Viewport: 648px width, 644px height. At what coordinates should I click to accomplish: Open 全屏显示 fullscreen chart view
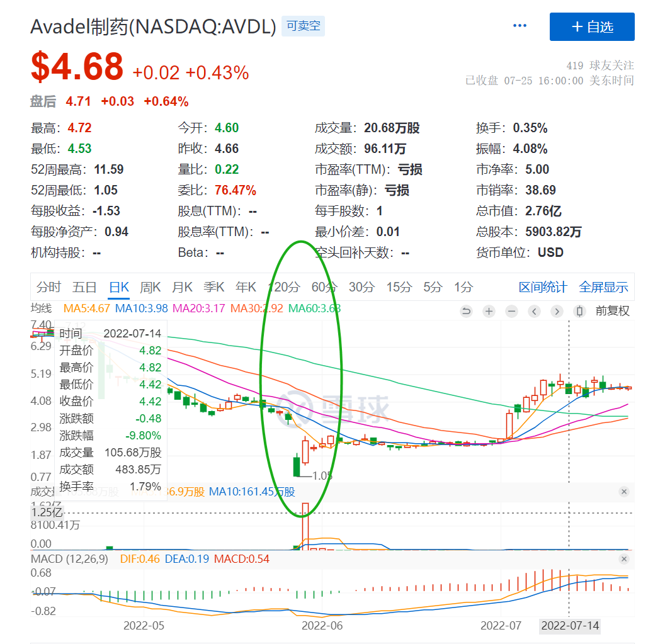click(x=603, y=288)
